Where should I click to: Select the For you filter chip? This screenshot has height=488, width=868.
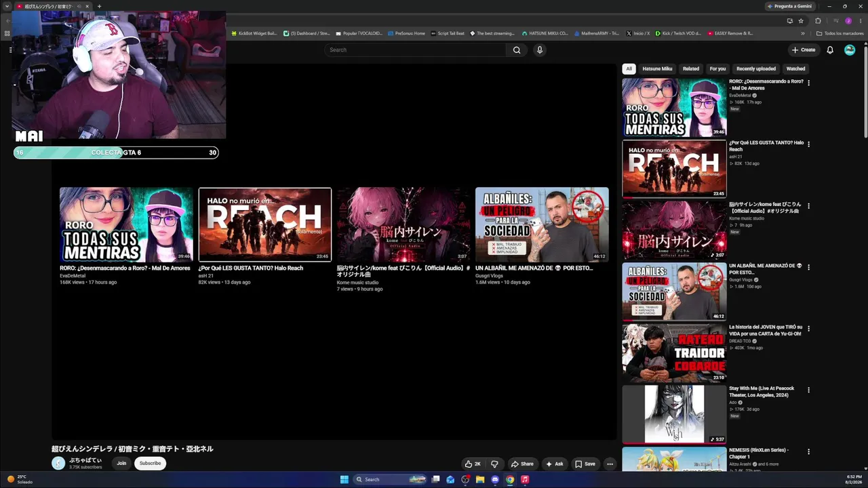pyautogui.click(x=717, y=68)
